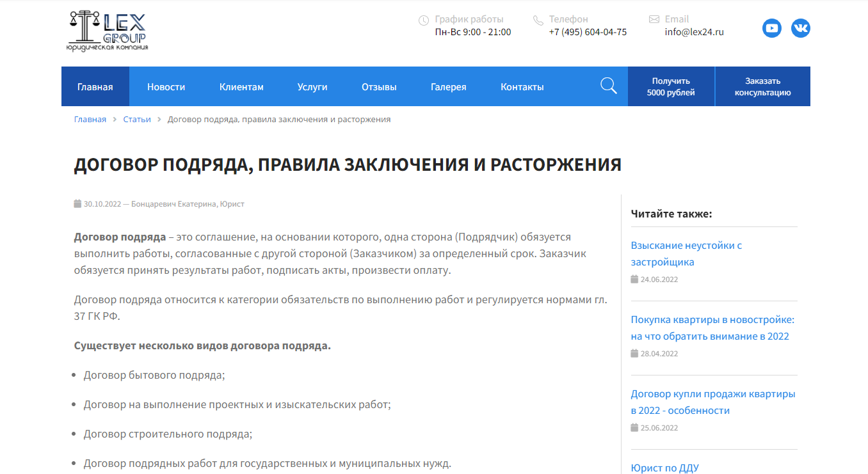Click the breadcrumb chevron after Статьи
Image resolution: width=868 pixels, height=474 pixels.
pos(159,120)
